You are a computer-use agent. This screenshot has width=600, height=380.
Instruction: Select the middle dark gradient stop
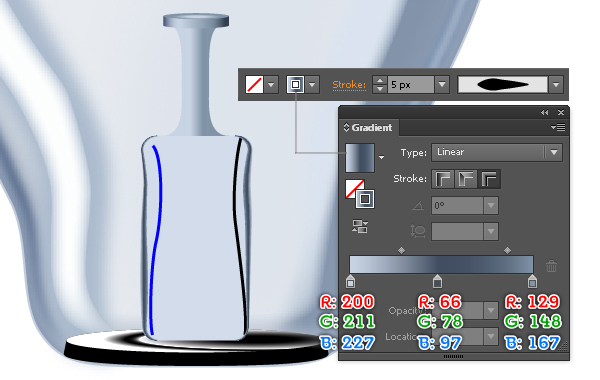[437, 281]
